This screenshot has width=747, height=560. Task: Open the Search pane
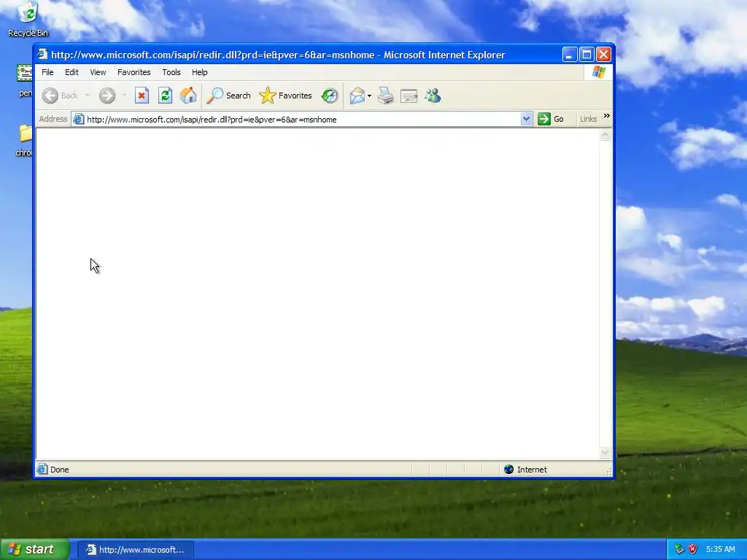228,96
